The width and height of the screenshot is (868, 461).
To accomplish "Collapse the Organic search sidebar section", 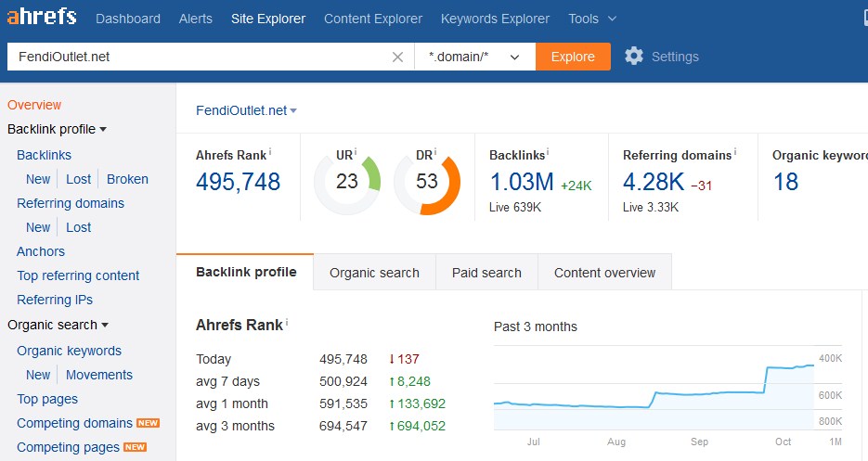I will (105, 326).
